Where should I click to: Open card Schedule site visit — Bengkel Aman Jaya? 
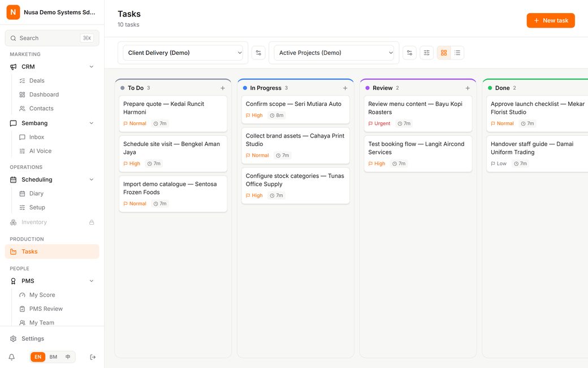tap(173, 153)
